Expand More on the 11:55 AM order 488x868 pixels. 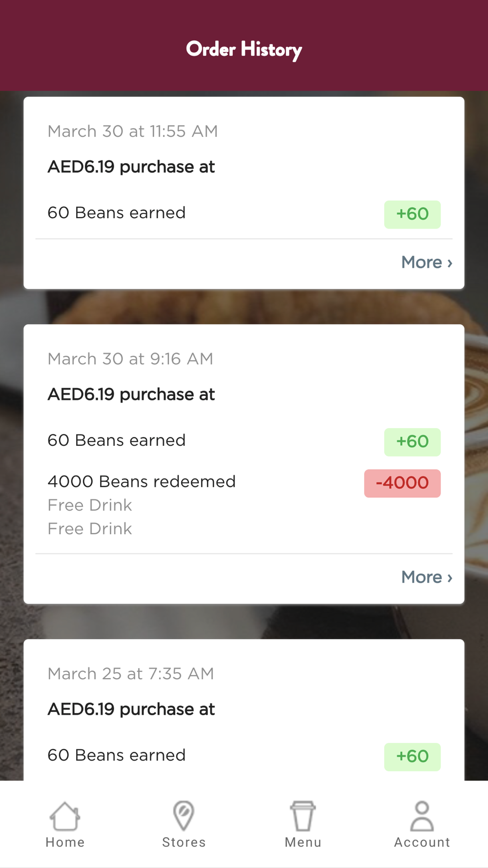click(427, 263)
